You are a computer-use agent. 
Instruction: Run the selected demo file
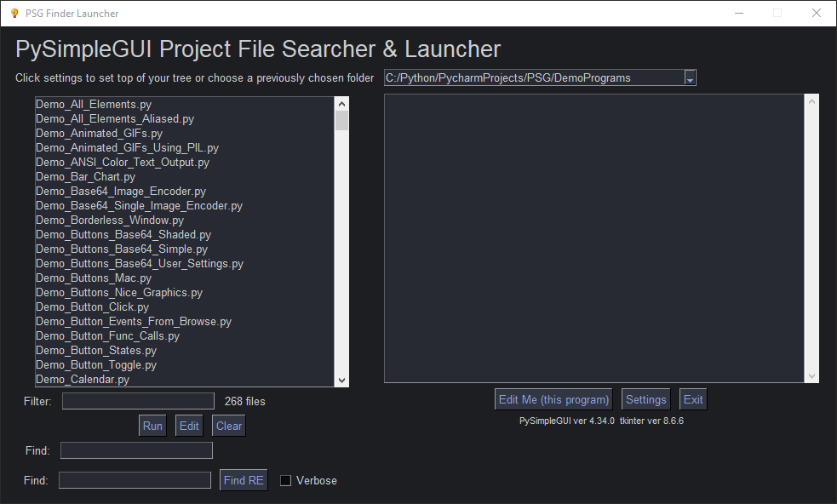pyautogui.click(x=152, y=426)
